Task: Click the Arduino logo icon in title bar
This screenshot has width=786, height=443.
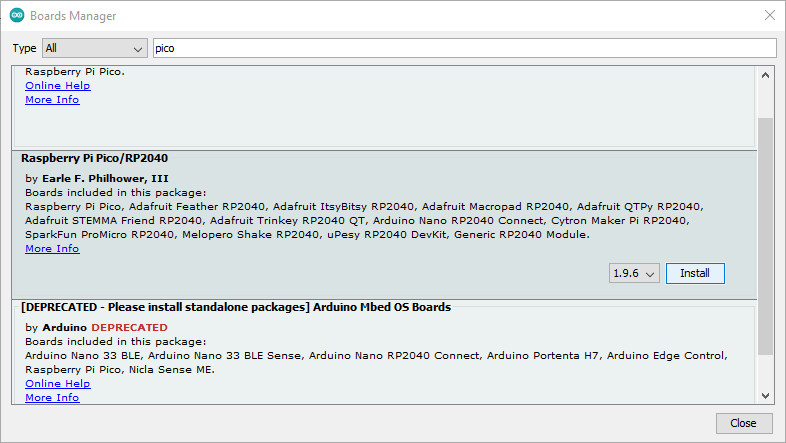Action: pos(17,16)
